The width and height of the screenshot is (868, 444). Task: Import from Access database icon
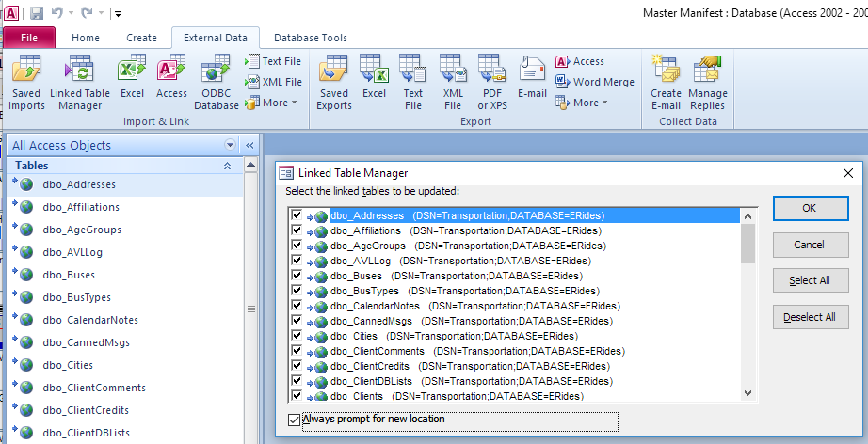(171, 77)
